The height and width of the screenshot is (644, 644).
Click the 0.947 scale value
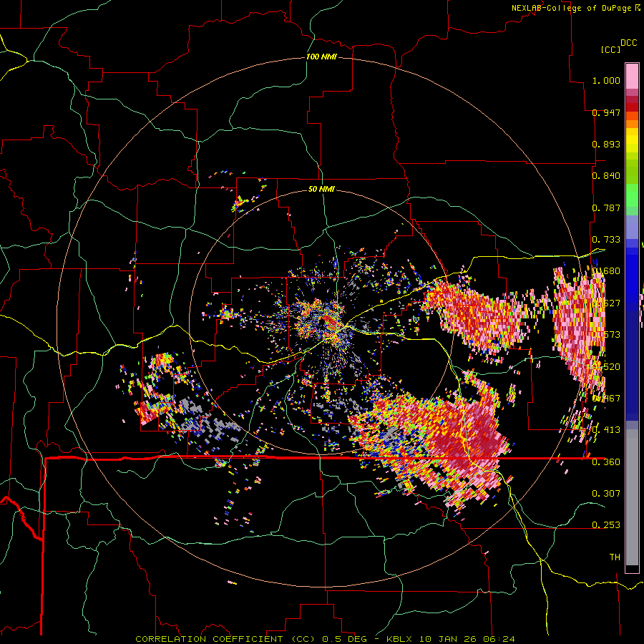tap(606, 112)
